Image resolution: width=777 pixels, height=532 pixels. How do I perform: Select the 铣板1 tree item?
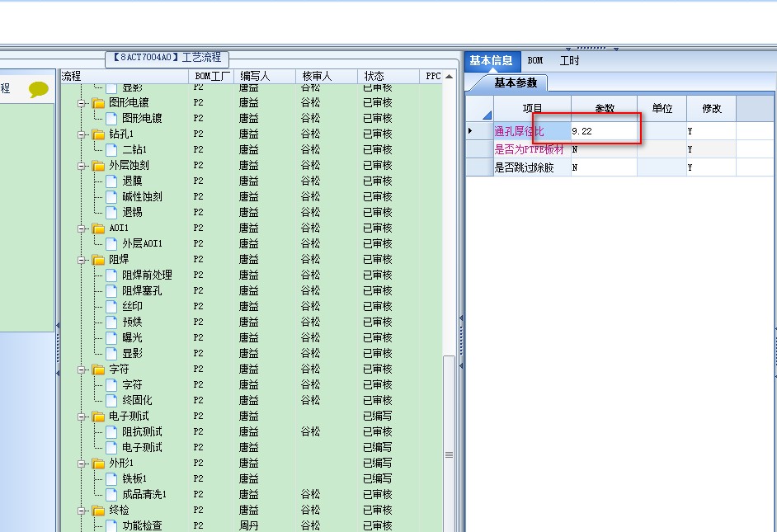134,479
